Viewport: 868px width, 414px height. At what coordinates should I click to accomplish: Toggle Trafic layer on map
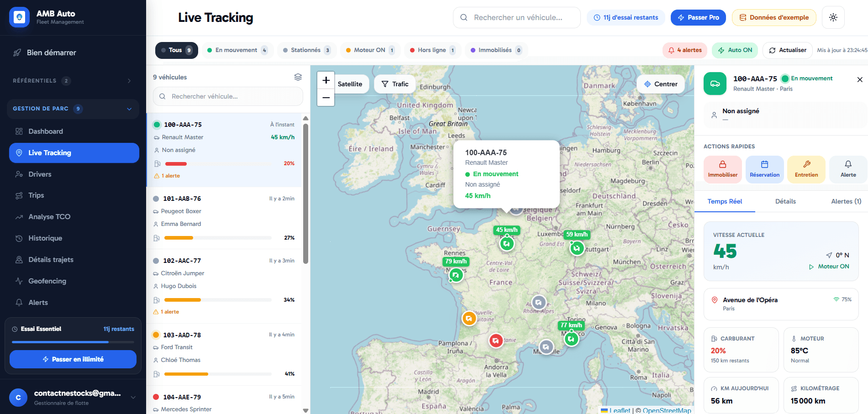pos(395,84)
